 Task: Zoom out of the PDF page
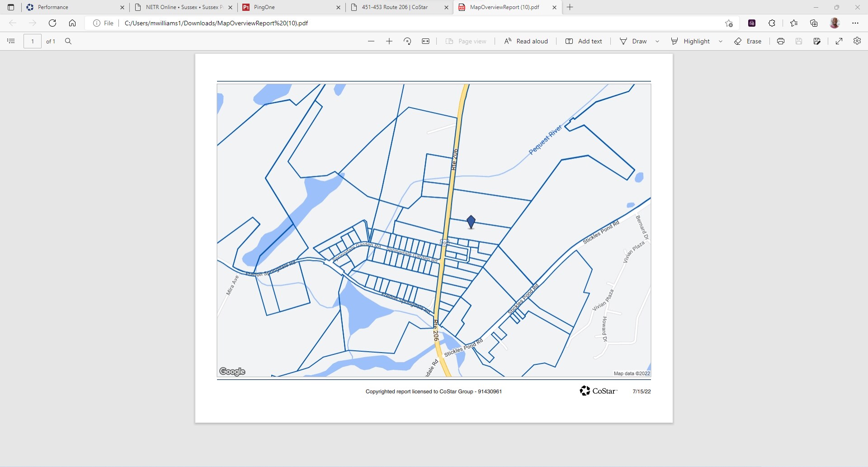[x=371, y=41]
